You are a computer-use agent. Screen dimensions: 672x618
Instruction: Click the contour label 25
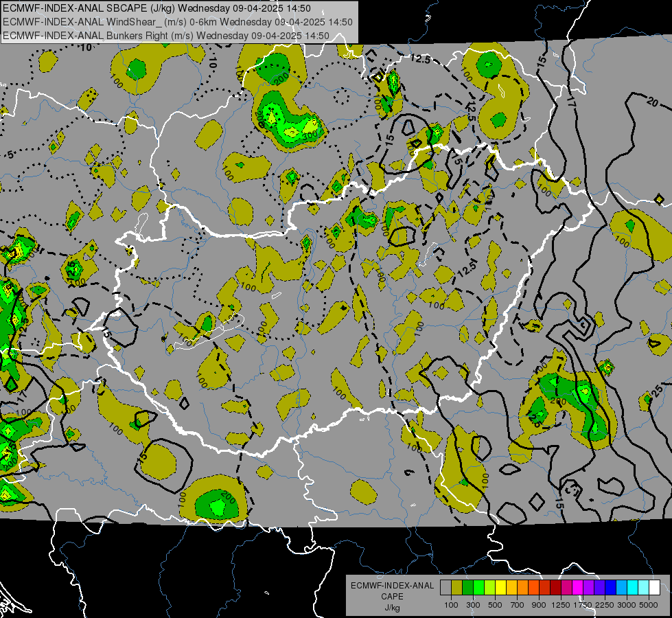point(656,391)
